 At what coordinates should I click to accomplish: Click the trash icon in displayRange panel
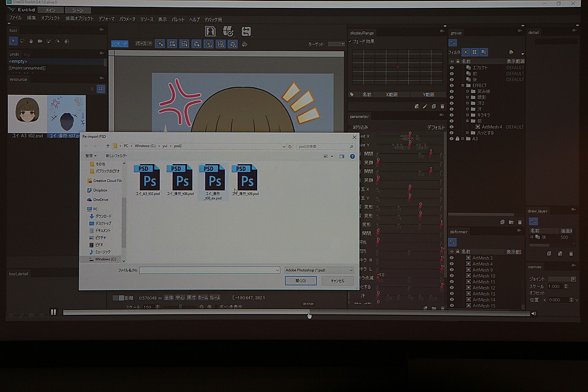coord(442,106)
